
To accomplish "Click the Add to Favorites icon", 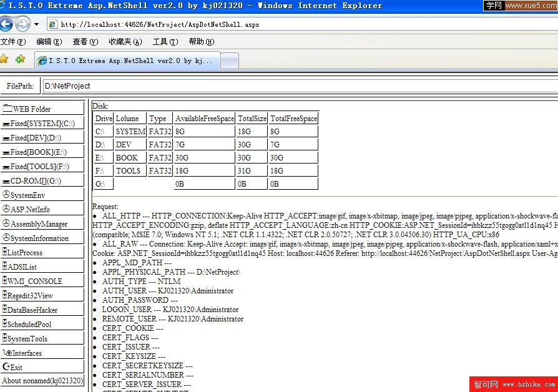I will 20,59.
